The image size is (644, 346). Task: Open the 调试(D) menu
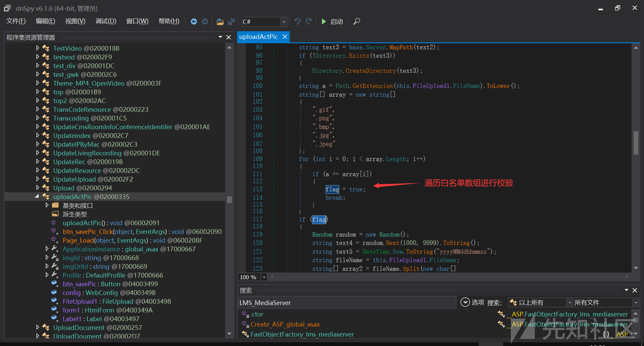pyautogui.click(x=106, y=21)
